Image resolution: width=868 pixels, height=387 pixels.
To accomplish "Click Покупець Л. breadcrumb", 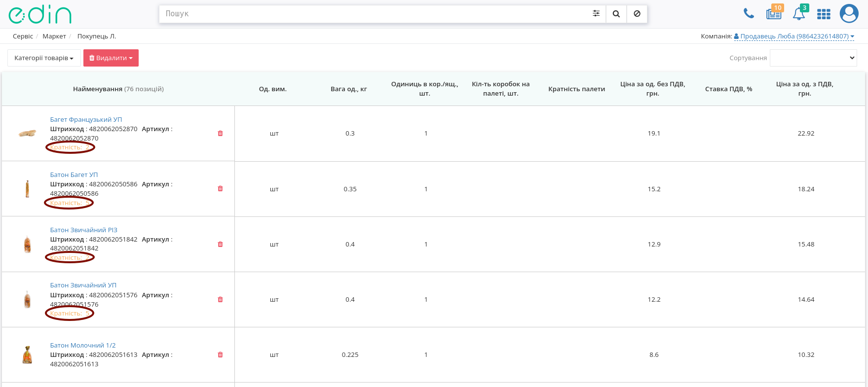I will click(x=97, y=36).
